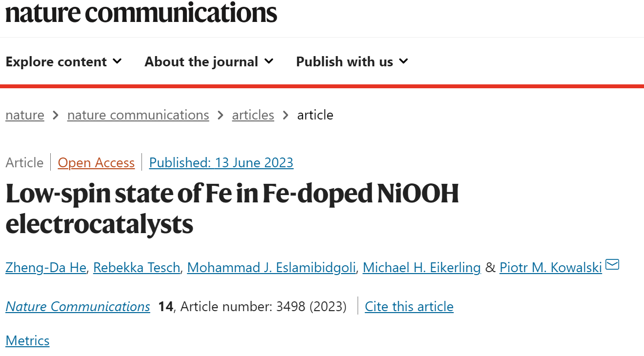Click author Michael H. Eikerling
Image resolution: width=644 pixels, height=356 pixels.
[x=422, y=268]
